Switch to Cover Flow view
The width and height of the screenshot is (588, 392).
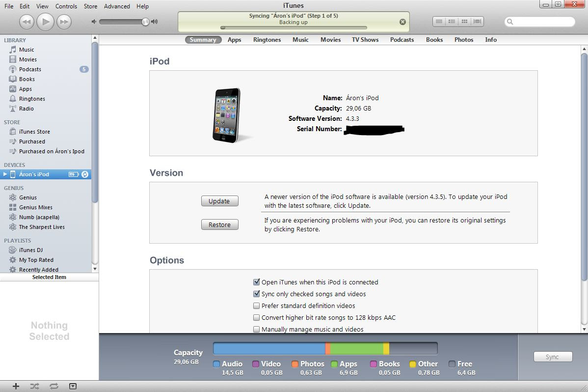pyautogui.click(x=477, y=21)
